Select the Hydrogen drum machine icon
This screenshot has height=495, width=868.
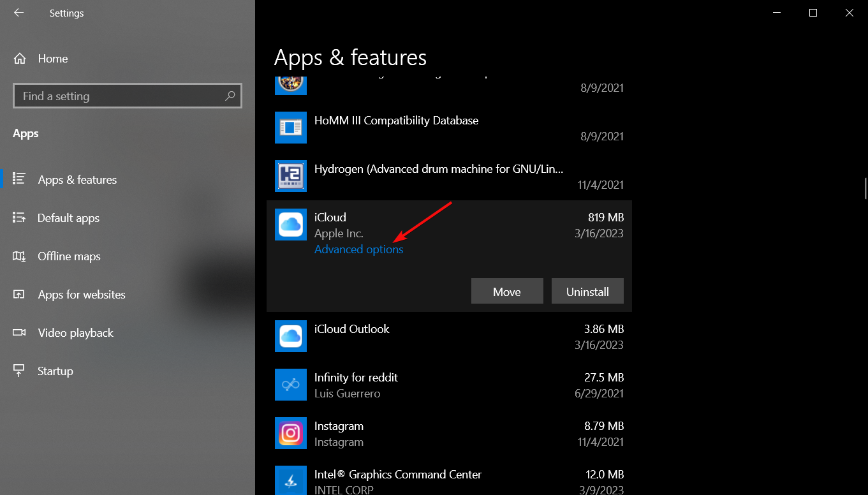[x=291, y=176]
